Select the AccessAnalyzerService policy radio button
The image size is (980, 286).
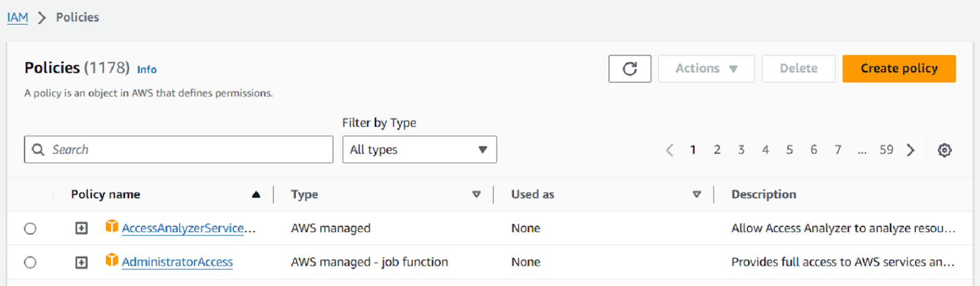tap(30, 228)
